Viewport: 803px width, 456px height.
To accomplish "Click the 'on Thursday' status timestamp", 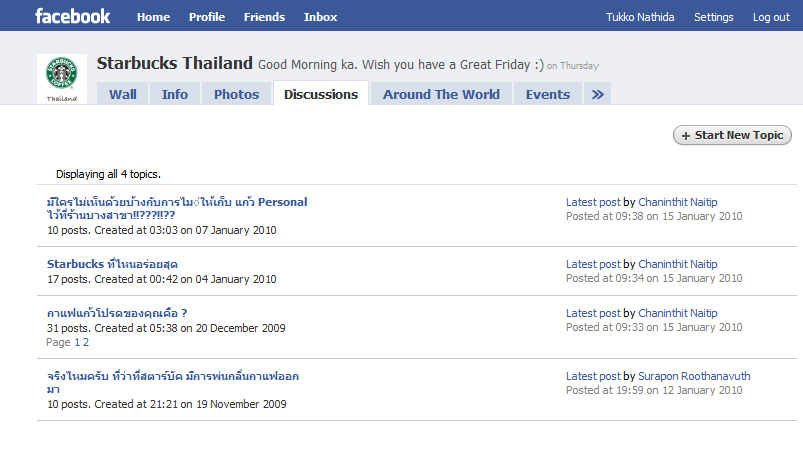I will pyautogui.click(x=573, y=66).
